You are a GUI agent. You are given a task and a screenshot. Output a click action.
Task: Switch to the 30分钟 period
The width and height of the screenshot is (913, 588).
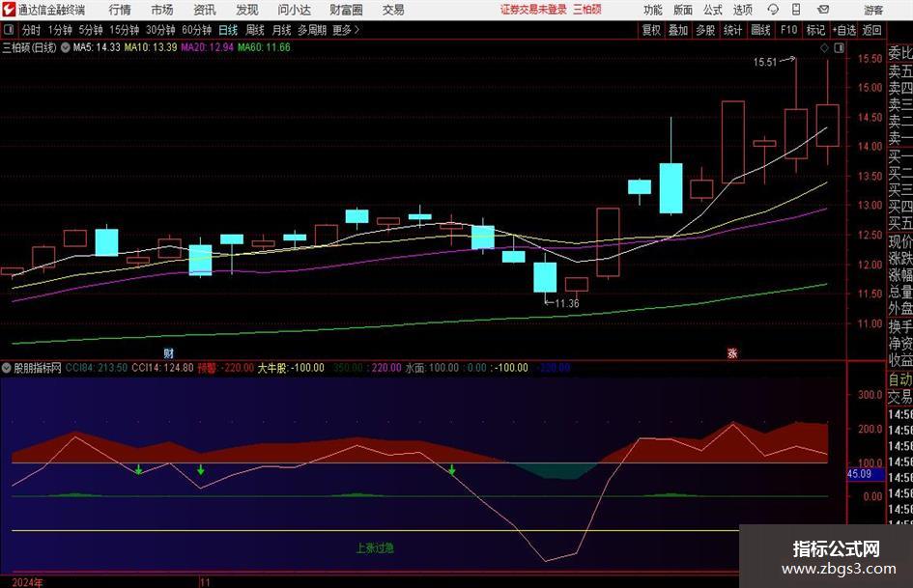(160, 30)
